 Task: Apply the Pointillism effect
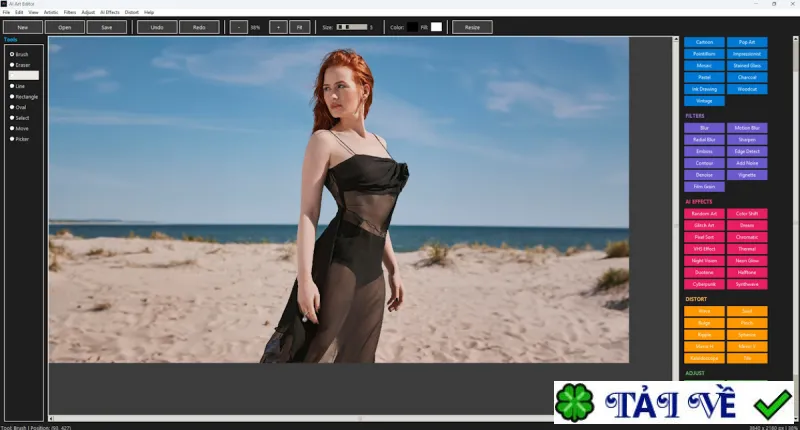(x=704, y=54)
